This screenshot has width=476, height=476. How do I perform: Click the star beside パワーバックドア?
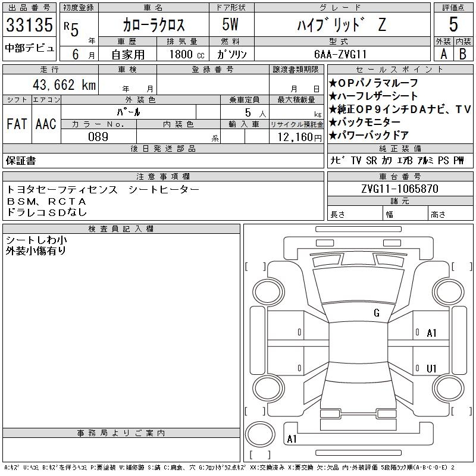coord(333,135)
